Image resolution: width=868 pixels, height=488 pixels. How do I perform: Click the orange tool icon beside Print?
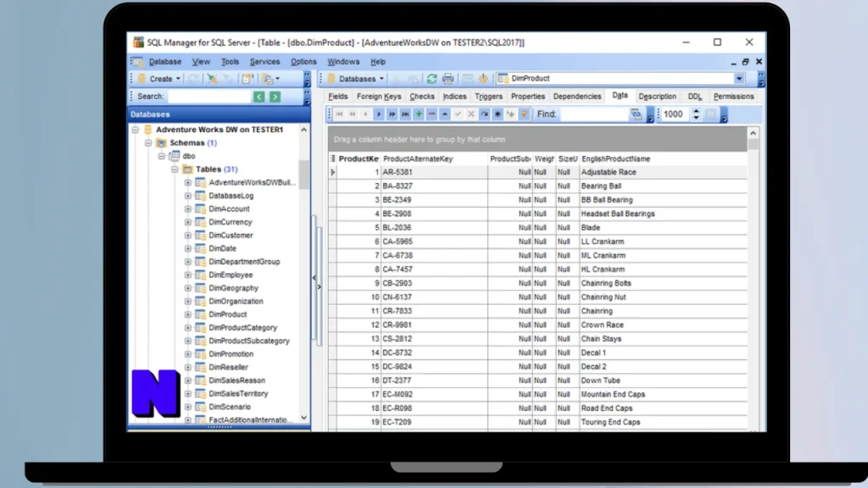point(483,79)
